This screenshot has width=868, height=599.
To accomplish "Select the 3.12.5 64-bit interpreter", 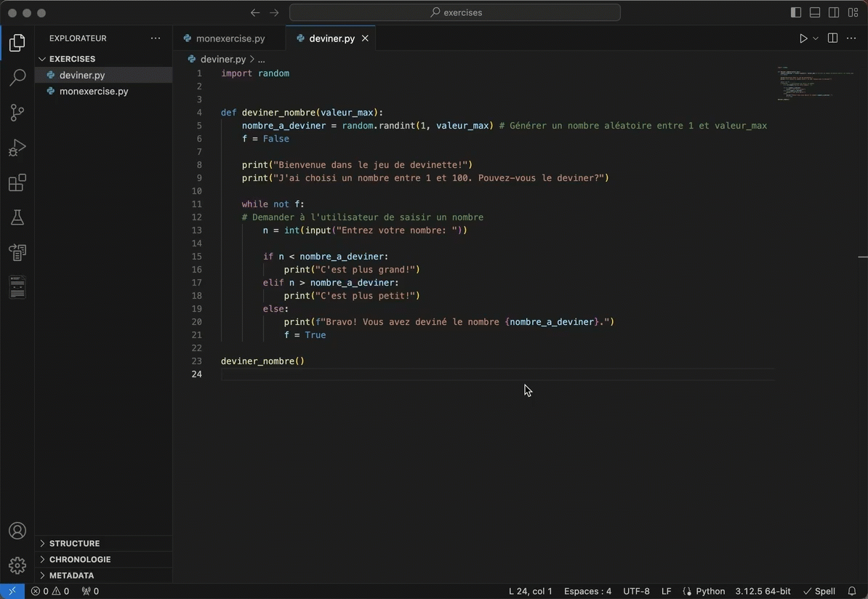I will point(763,591).
